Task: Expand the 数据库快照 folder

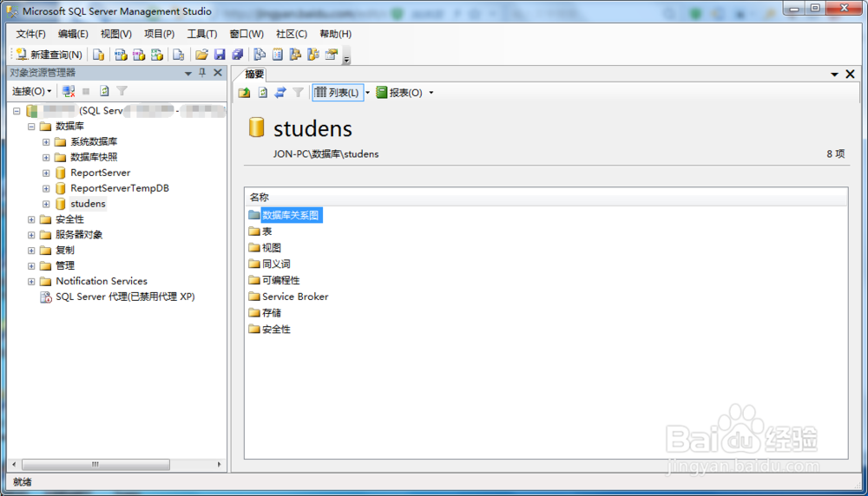Action: pyautogui.click(x=46, y=158)
